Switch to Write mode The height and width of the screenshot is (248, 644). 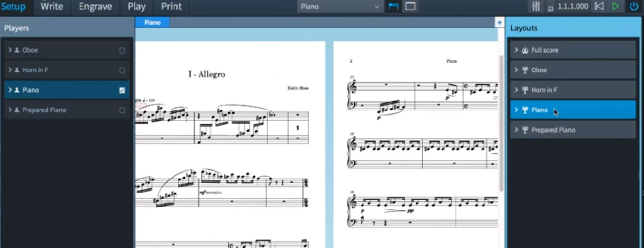(52, 7)
